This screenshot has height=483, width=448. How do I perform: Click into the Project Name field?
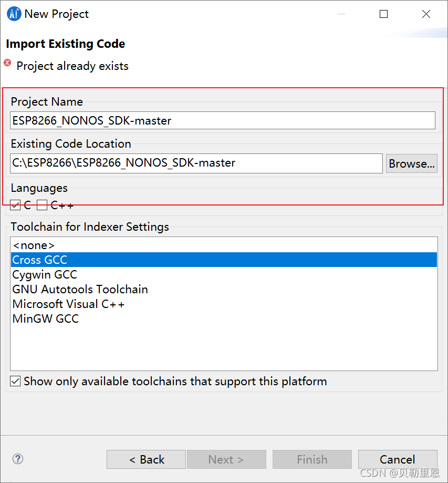223,120
